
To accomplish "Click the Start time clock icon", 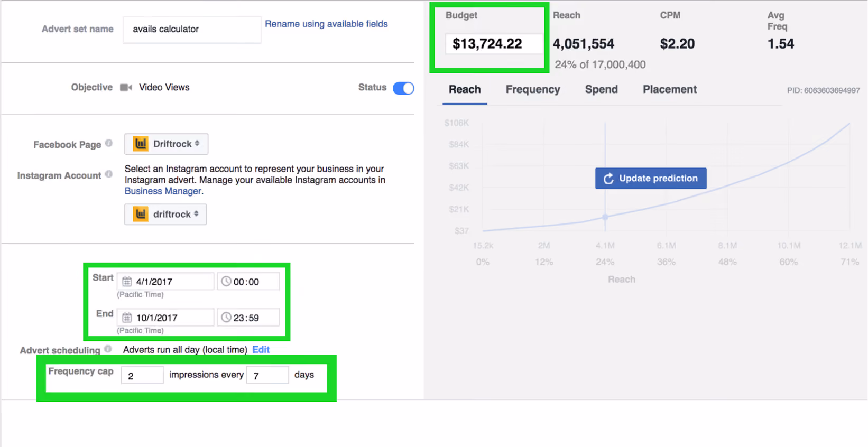I will (226, 281).
